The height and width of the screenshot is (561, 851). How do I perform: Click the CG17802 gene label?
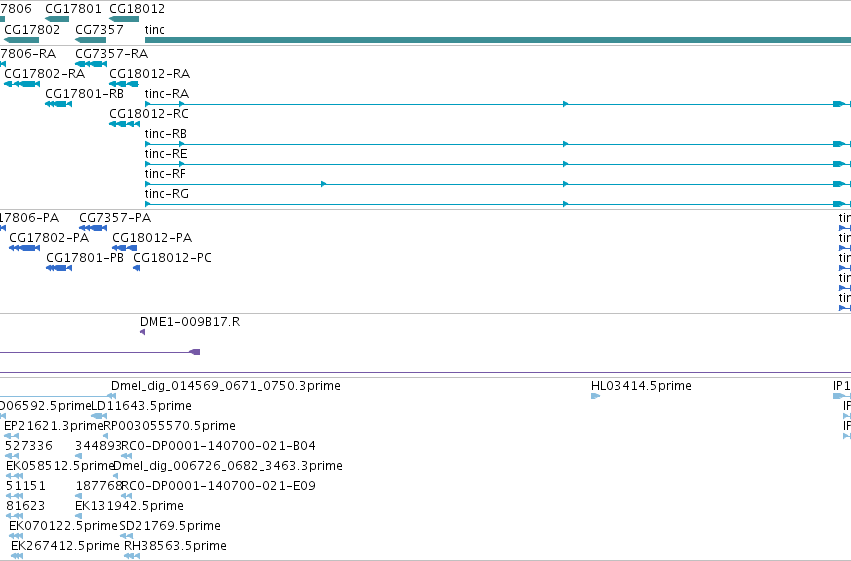coord(32,29)
